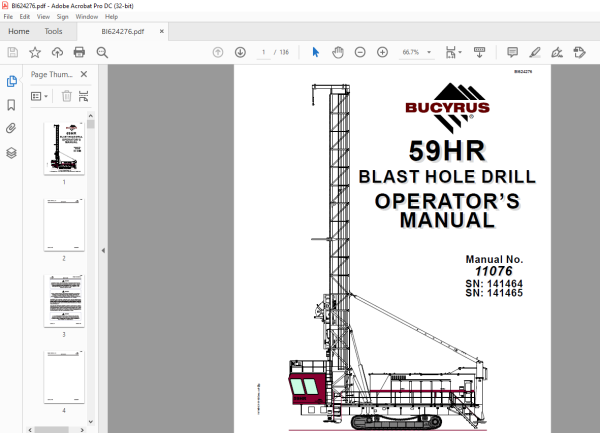
Task: Click the share file icon
Action: click(579, 52)
